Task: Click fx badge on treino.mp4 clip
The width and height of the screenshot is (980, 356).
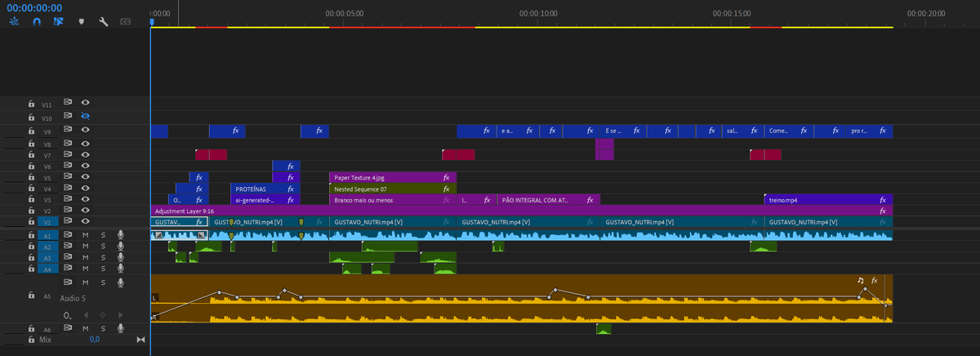Action: point(883,199)
